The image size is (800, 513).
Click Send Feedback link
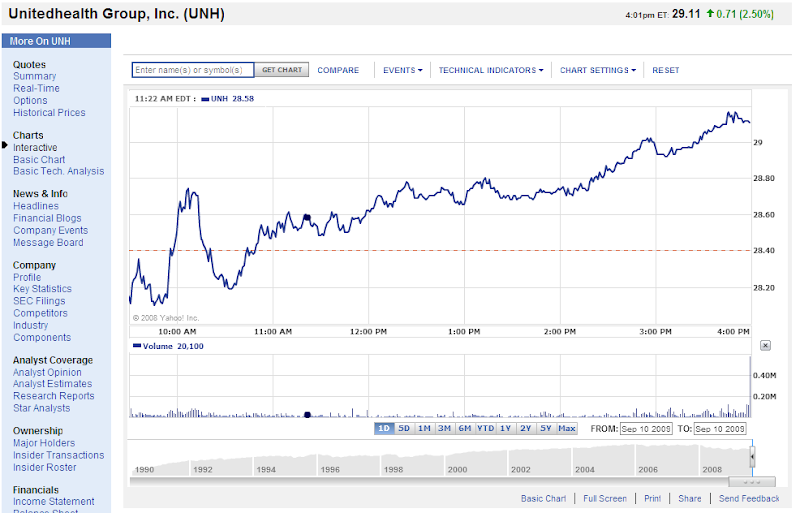pos(749,498)
